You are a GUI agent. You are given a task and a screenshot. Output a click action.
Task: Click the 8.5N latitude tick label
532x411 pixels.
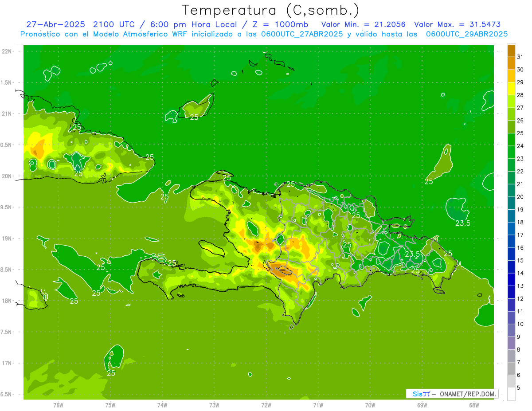point(7,270)
